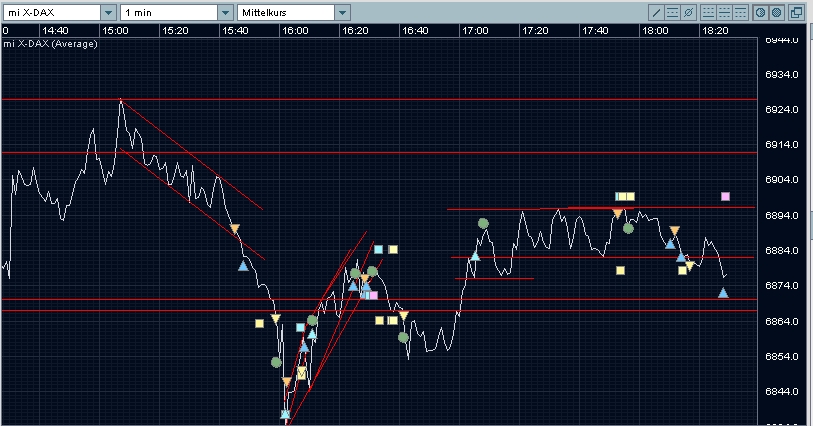Image resolution: width=813 pixels, height=426 pixels.
Task: Click the 18:00 time axis label
Action: point(655,31)
